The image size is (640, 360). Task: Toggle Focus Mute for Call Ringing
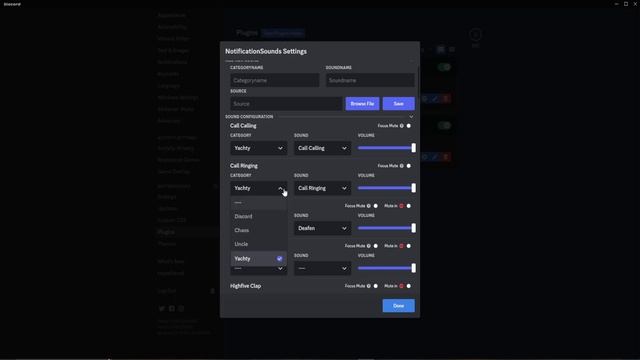point(409,166)
